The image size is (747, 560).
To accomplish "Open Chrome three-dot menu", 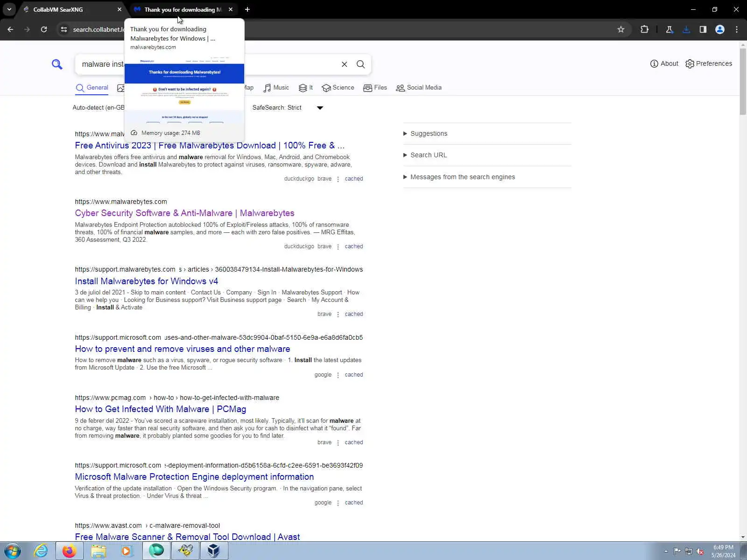I will tap(737, 29).
